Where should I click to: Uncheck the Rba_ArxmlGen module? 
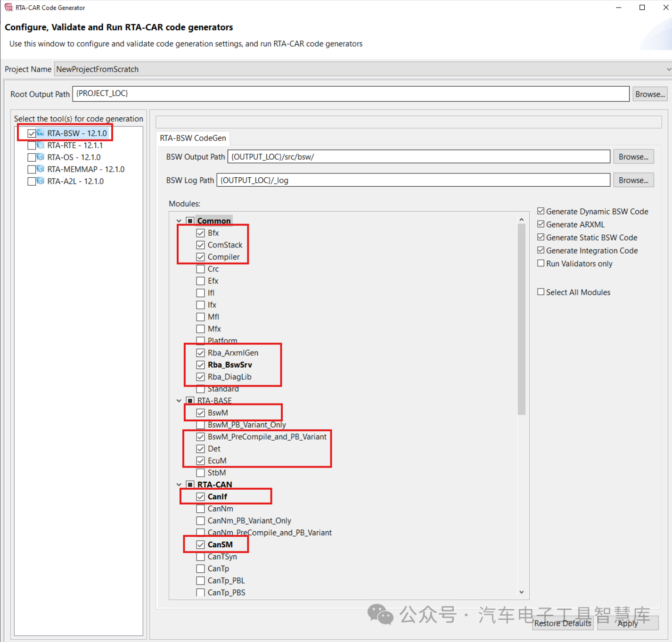coord(201,353)
